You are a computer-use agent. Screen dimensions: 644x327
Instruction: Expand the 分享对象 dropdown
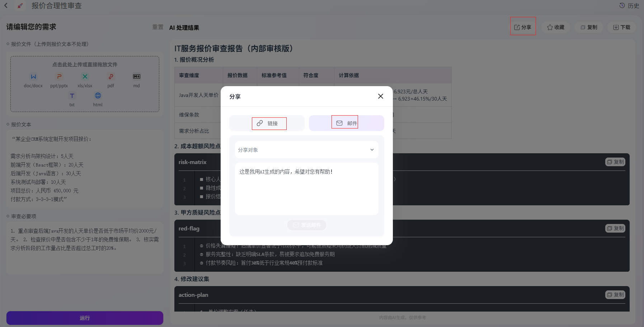tap(307, 150)
